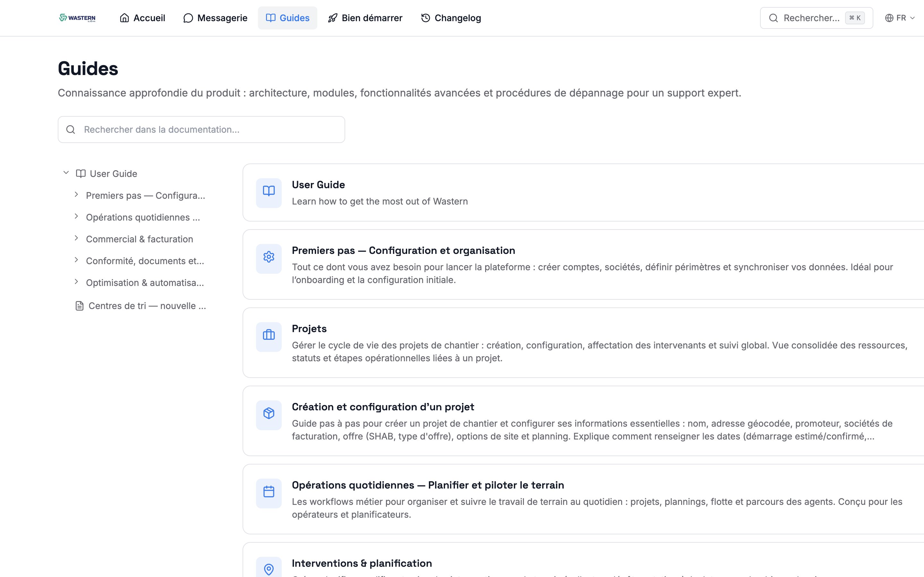
Task: Click the book icon on the User Guide card
Action: tap(269, 192)
